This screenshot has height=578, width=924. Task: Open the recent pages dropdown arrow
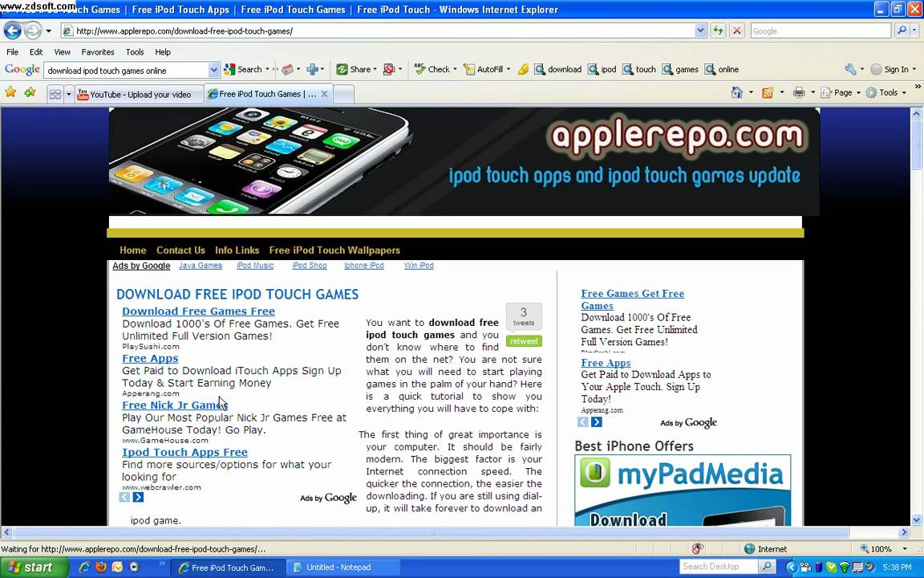48,31
